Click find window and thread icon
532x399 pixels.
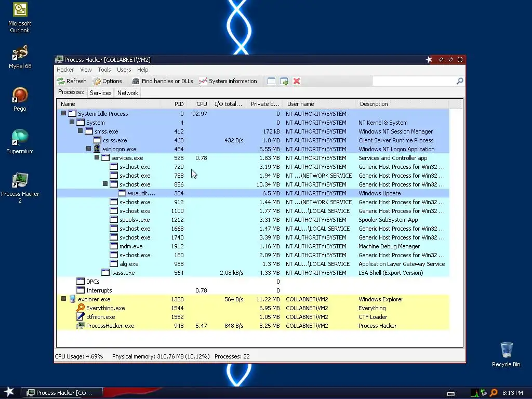click(284, 81)
